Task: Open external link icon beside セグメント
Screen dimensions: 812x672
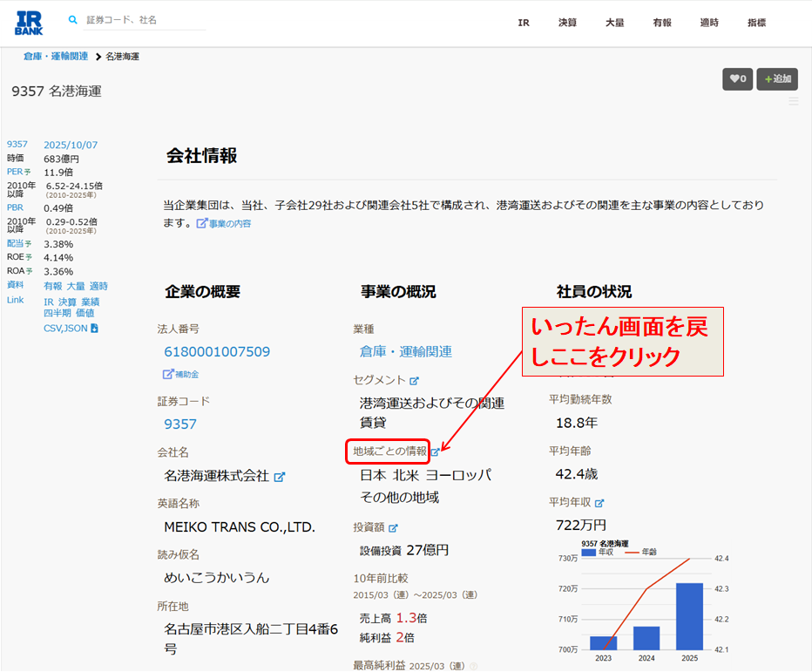Action: pyautogui.click(x=415, y=381)
